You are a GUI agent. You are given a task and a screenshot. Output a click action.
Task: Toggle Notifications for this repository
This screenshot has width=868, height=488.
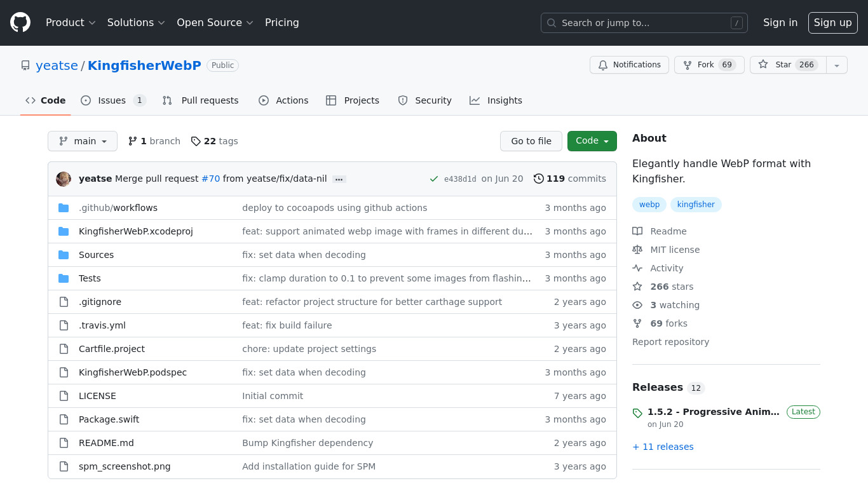[x=629, y=65]
